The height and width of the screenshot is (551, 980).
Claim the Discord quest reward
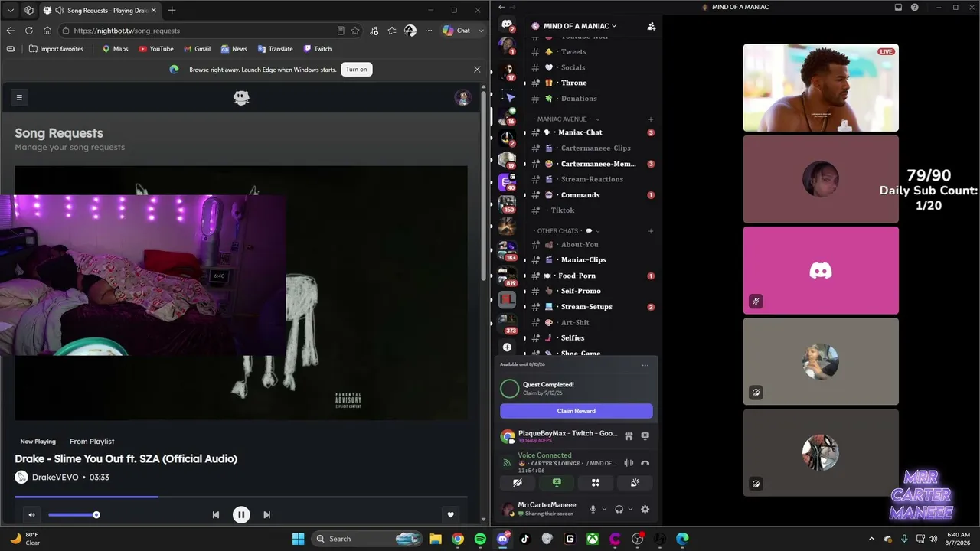coord(577,411)
